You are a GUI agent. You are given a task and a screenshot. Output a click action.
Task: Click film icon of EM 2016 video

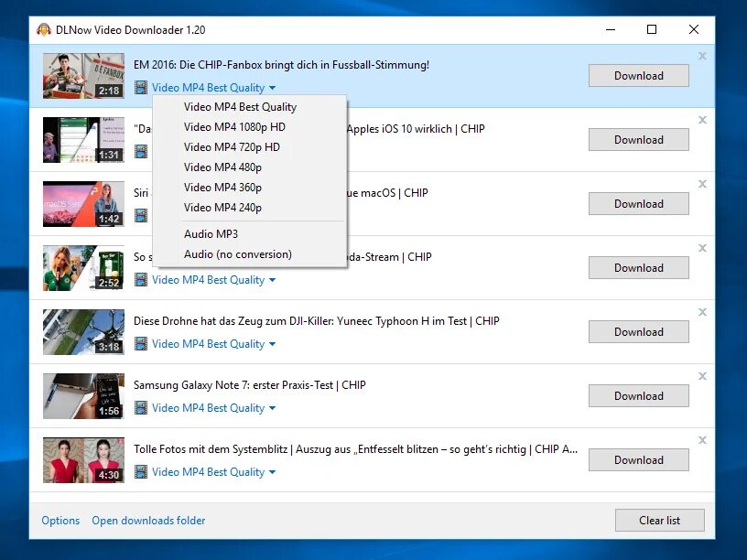click(141, 88)
